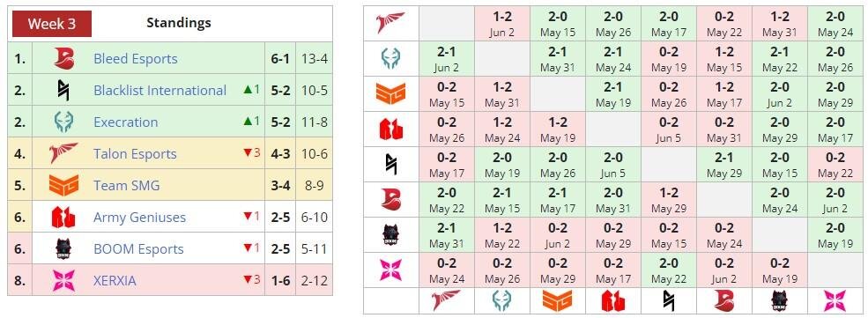Open the Bleed Esports team link
868x318 pixels.
point(136,59)
